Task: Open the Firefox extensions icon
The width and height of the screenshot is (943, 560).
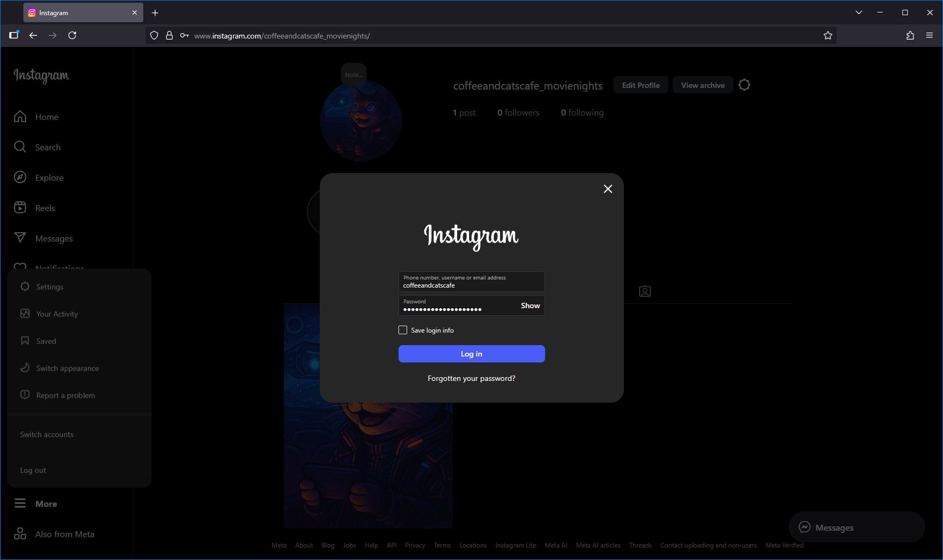Action: click(x=910, y=35)
